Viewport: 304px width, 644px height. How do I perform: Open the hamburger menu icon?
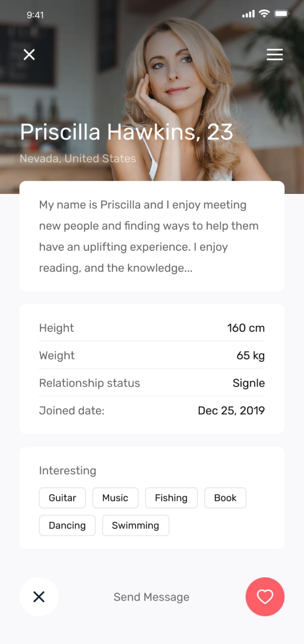275,55
